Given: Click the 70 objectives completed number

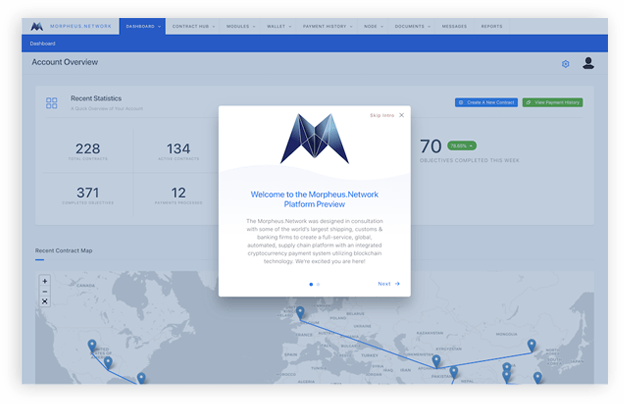Looking at the screenshot, I should (431, 146).
